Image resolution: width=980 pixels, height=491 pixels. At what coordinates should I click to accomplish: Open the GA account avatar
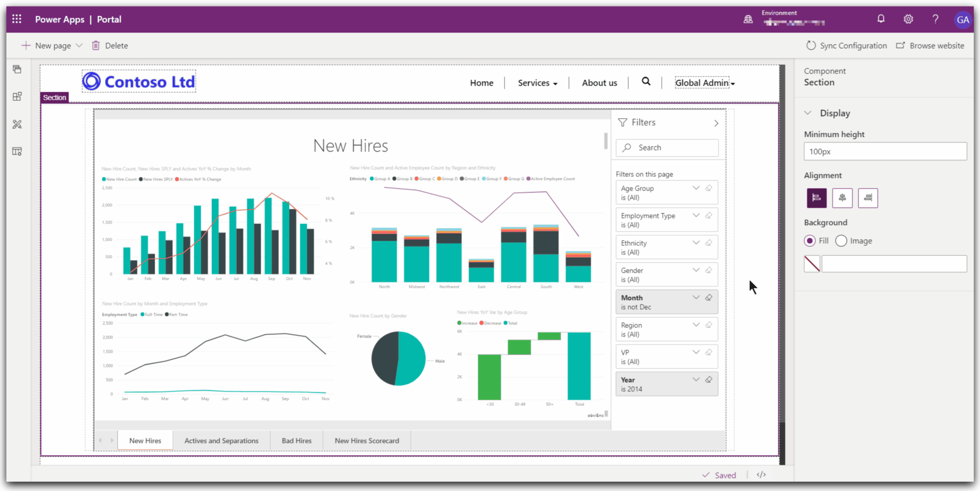point(962,20)
